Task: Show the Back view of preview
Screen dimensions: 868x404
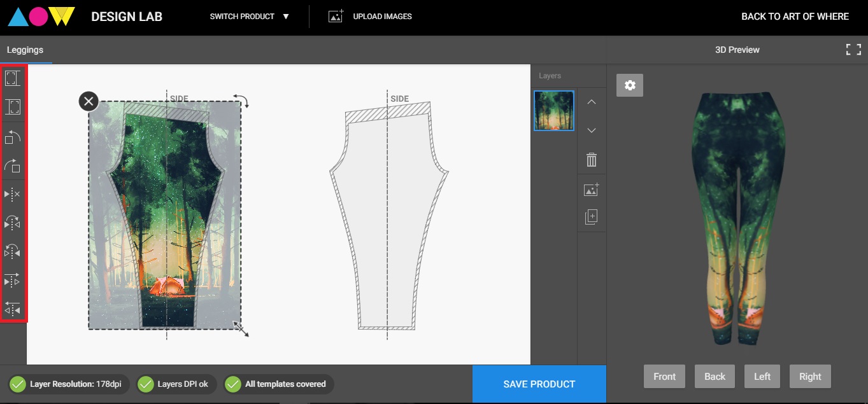Action: pos(715,377)
